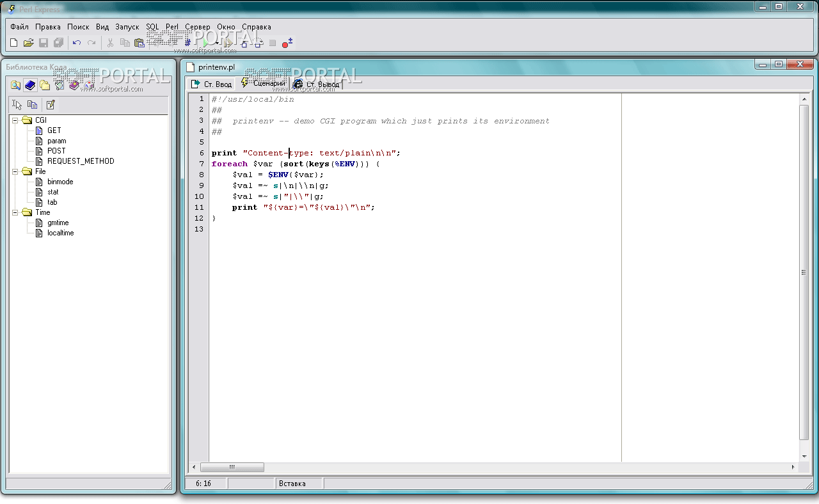The image size is (819, 504).
Task: Click the #!/usr/local/bin line in code
Action: pos(253,99)
